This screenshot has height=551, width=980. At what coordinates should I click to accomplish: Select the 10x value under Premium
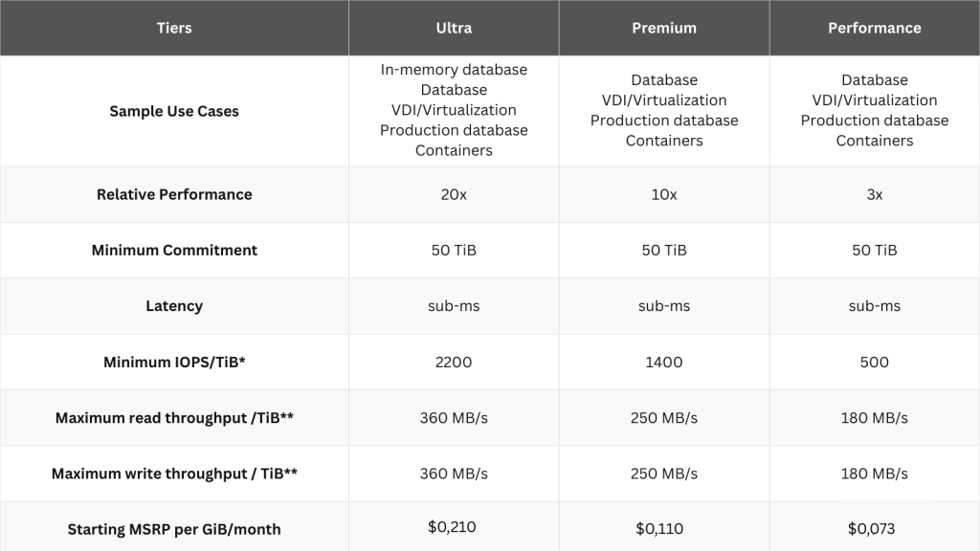[664, 194]
